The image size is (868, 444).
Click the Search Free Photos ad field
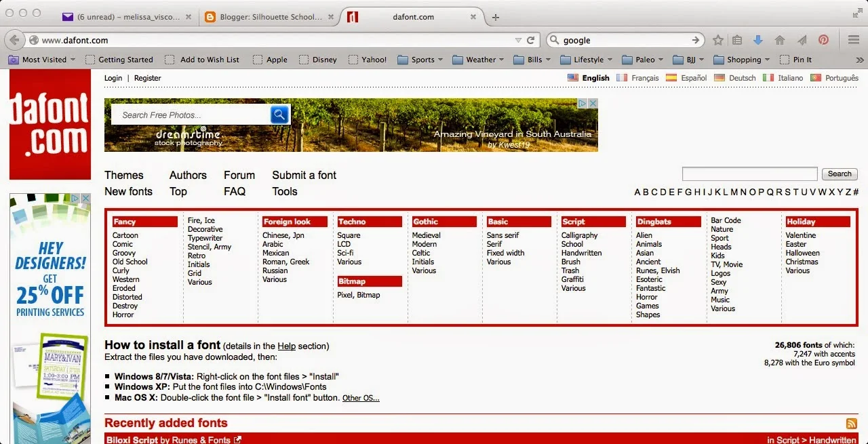190,115
